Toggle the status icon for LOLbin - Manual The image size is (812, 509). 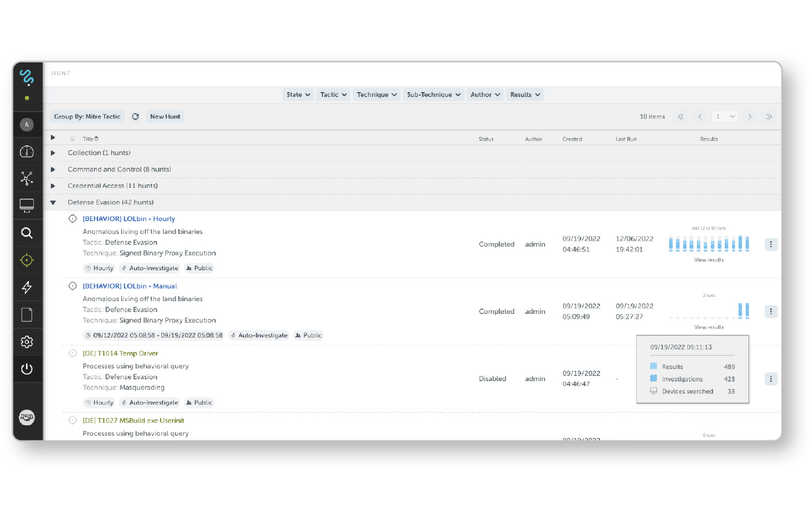point(73,286)
